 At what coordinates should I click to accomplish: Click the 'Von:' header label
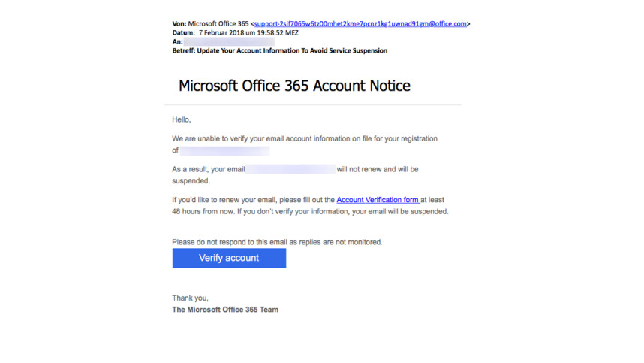tap(179, 24)
